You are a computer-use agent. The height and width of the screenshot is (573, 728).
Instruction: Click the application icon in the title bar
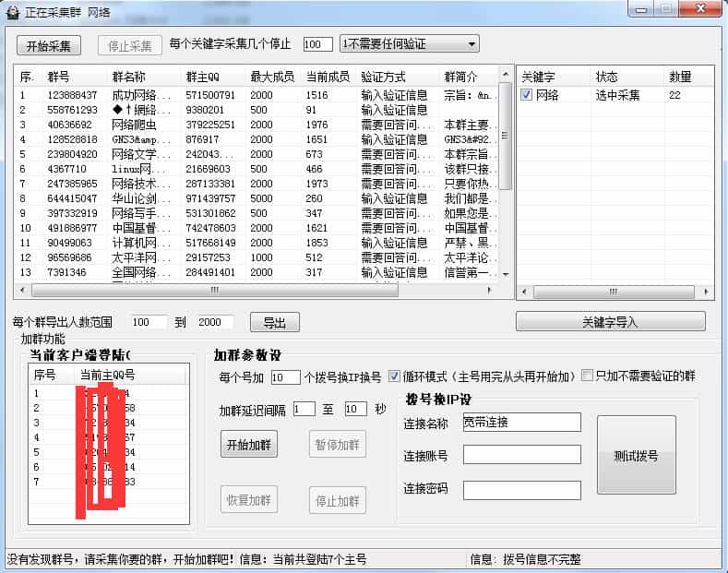coord(13,12)
